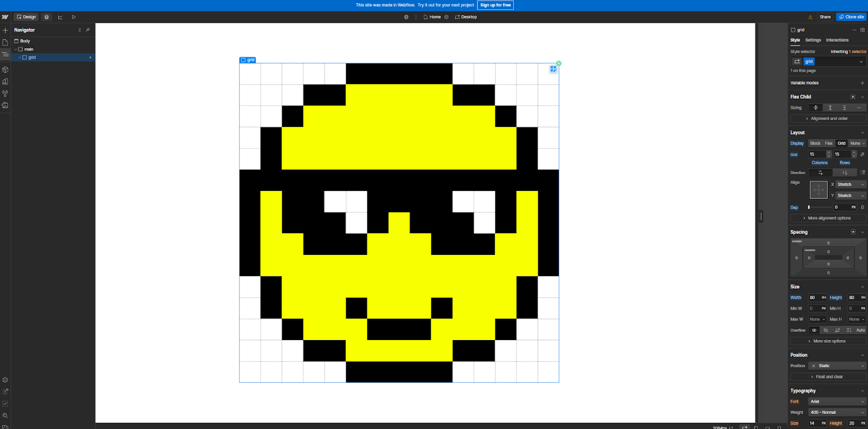
Task: Set display to Grid
Action: [841, 143]
